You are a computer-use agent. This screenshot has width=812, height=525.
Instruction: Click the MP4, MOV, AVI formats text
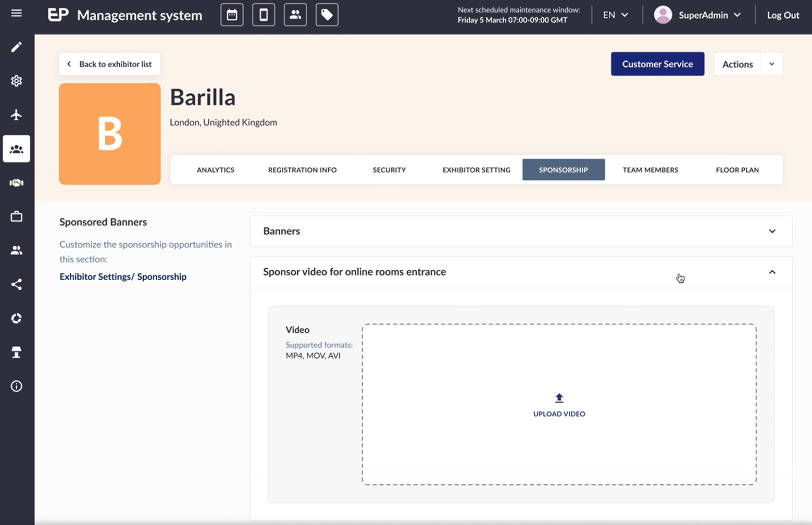313,356
